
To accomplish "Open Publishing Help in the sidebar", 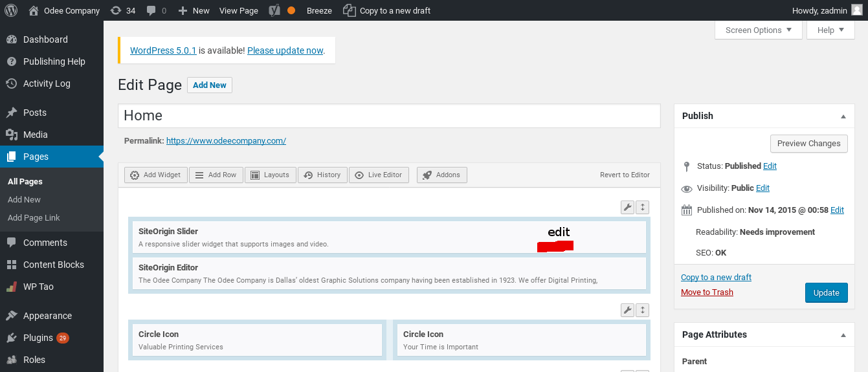I will point(52,61).
